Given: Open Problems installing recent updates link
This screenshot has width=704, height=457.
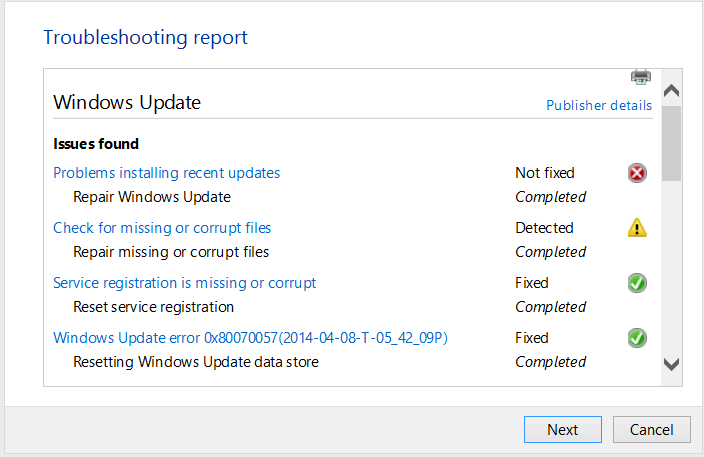Looking at the screenshot, I should 167,173.
